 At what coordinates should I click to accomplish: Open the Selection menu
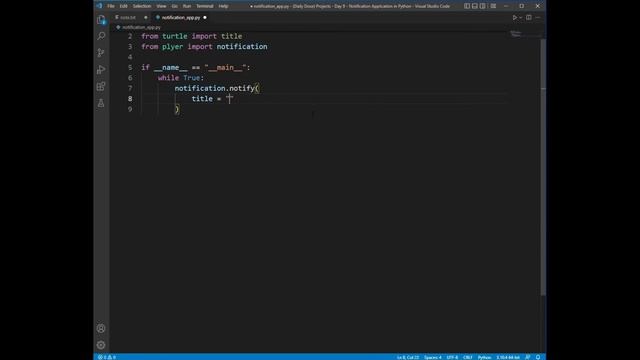point(142,6)
